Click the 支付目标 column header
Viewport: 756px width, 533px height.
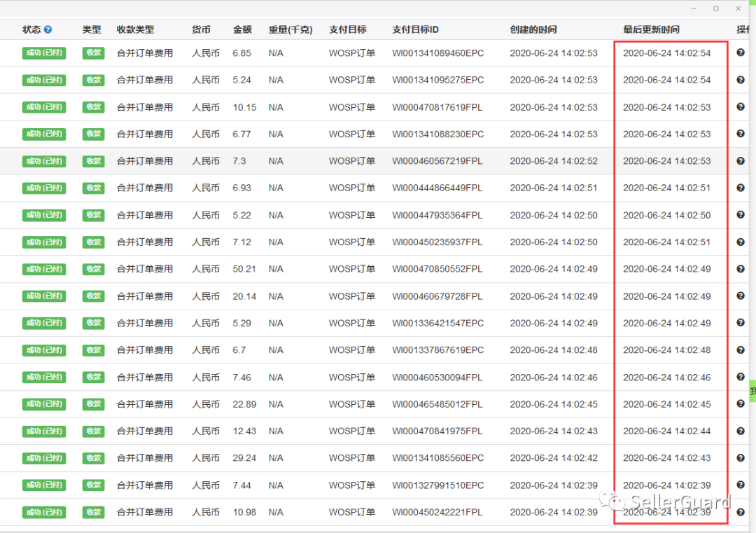tap(348, 29)
